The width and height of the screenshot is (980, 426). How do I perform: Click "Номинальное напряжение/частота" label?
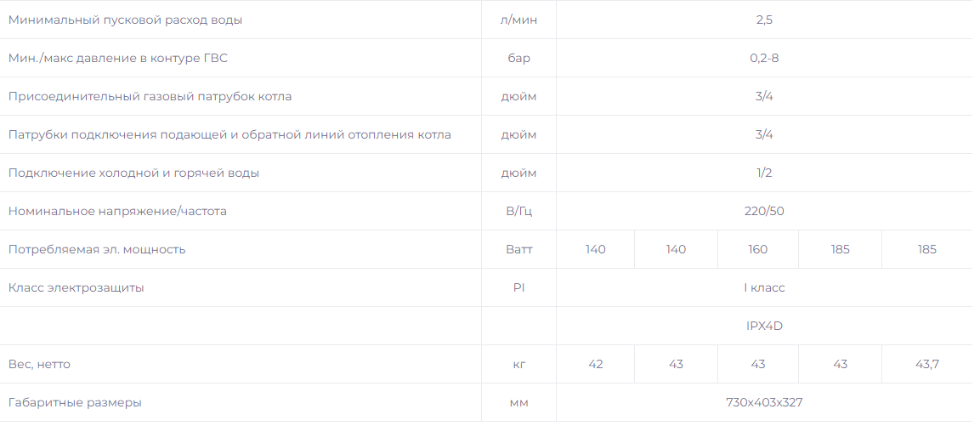click(117, 211)
